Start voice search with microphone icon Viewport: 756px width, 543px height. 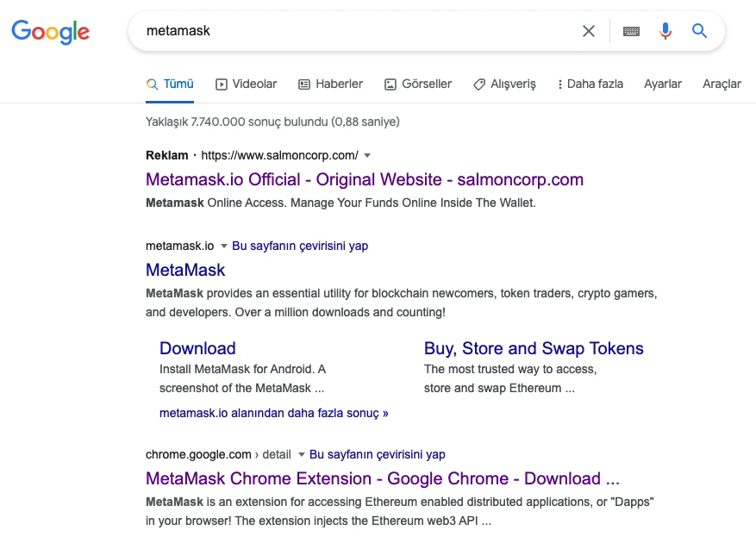(665, 31)
